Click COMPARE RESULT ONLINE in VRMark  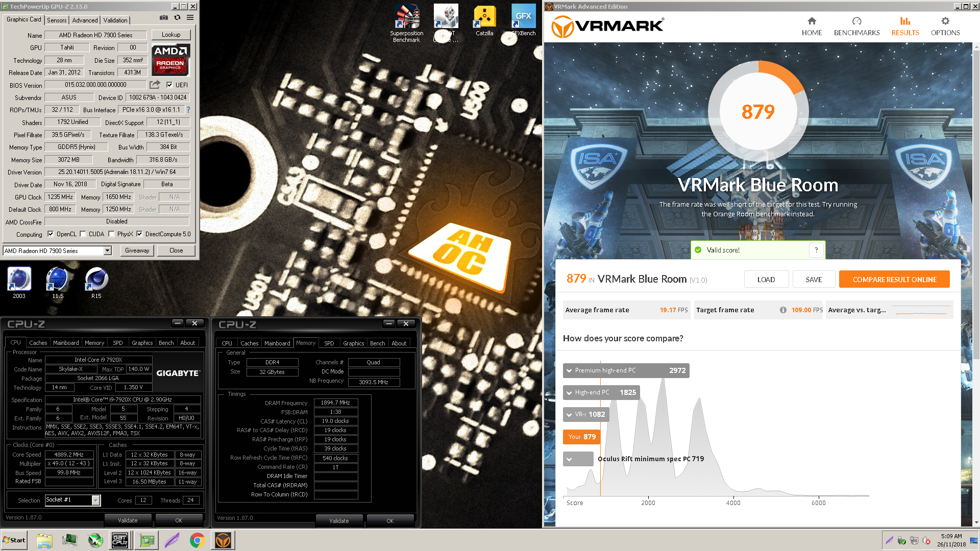coord(894,280)
